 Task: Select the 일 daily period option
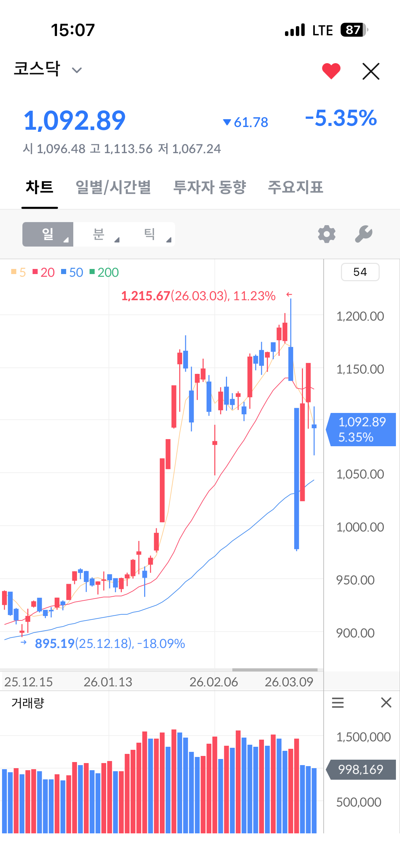coord(48,234)
